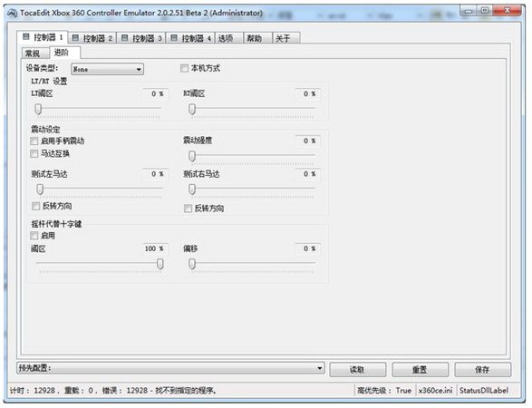The image size is (532, 408).
Task: Click the 保存 button
Action: pyautogui.click(x=482, y=369)
